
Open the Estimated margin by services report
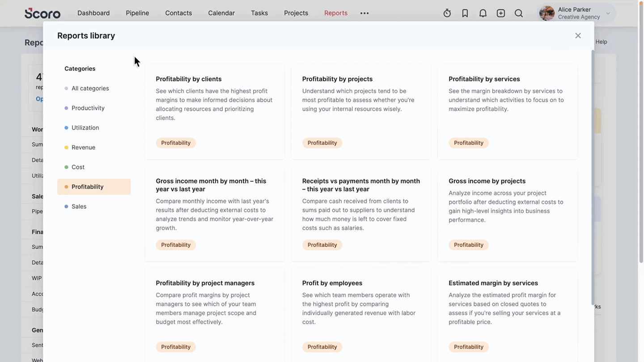coord(508,315)
